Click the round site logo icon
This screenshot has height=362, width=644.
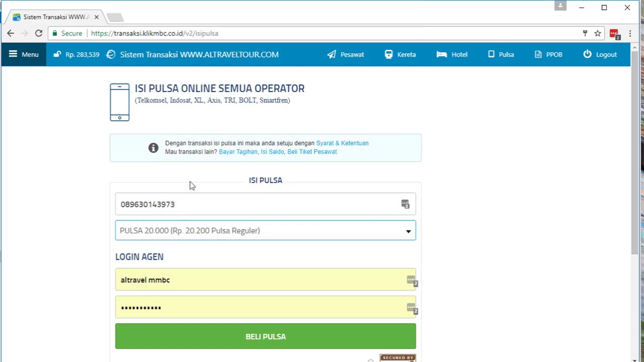click(111, 54)
